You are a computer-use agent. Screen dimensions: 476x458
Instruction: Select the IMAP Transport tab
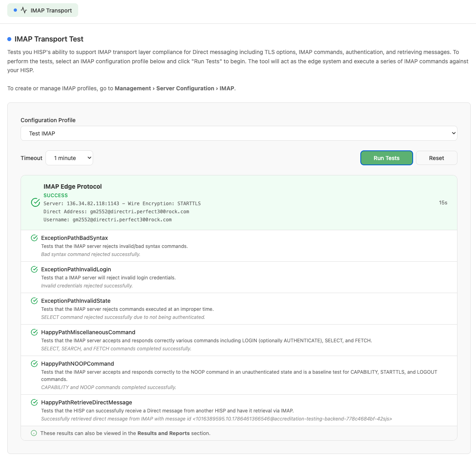(43, 10)
